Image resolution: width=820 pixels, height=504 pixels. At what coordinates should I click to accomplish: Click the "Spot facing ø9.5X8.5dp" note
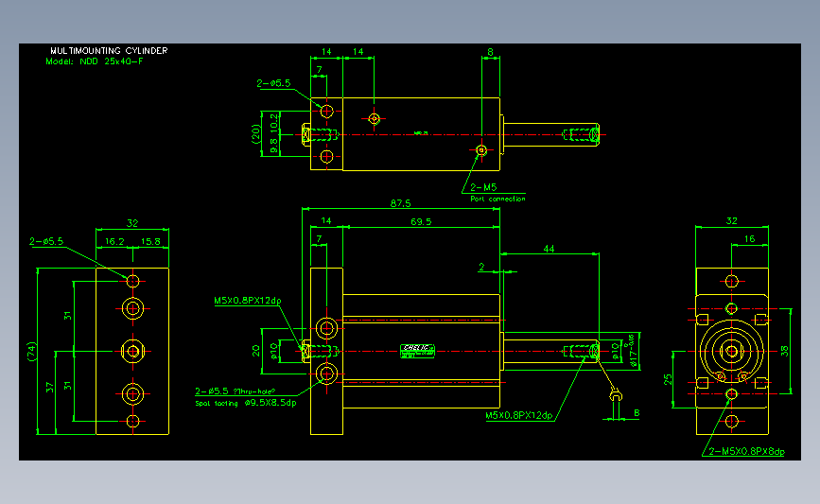246,403
